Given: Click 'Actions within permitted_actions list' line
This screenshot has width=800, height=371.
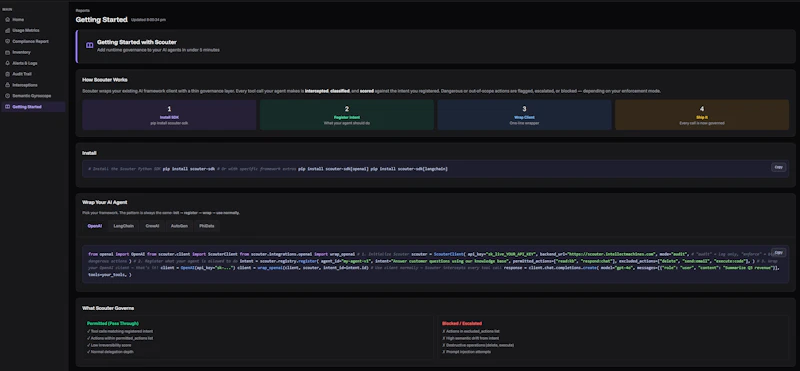Looking at the screenshot, I should pyautogui.click(x=120, y=338).
